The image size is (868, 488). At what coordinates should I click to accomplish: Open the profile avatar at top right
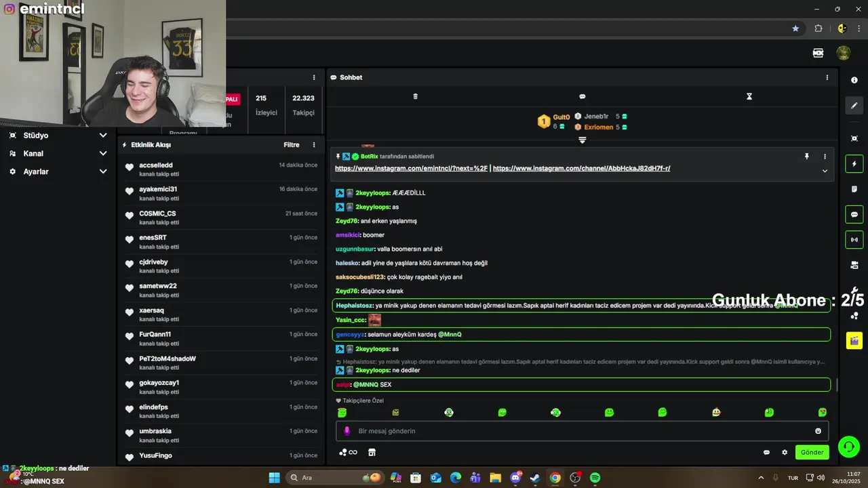(x=843, y=53)
